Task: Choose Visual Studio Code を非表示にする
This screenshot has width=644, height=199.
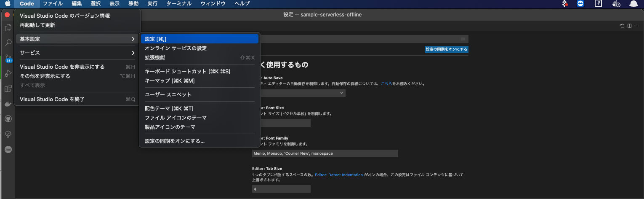Action: coord(77,67)
